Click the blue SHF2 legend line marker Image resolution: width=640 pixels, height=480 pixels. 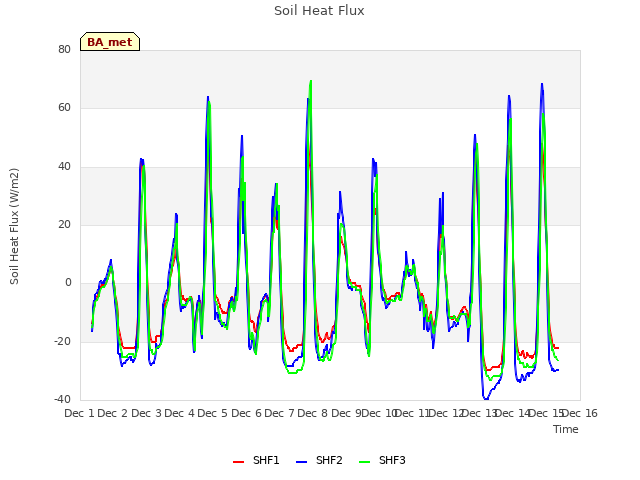click(301, 462)
